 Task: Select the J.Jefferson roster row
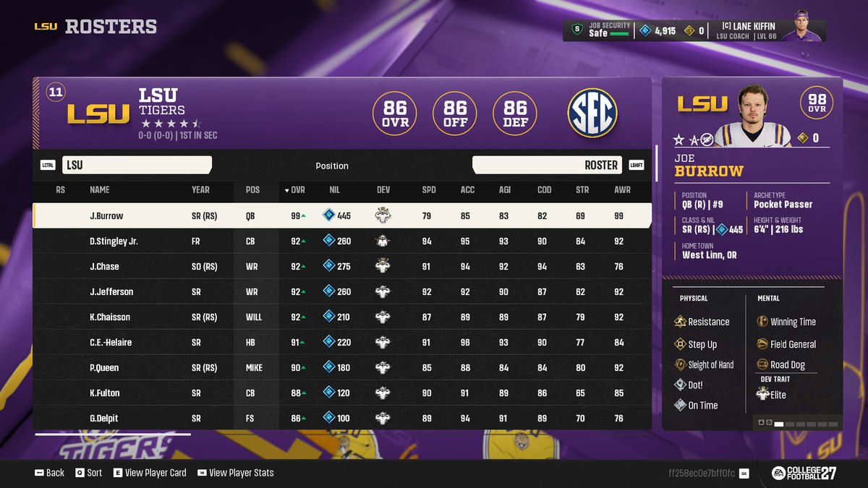(342, 291)
